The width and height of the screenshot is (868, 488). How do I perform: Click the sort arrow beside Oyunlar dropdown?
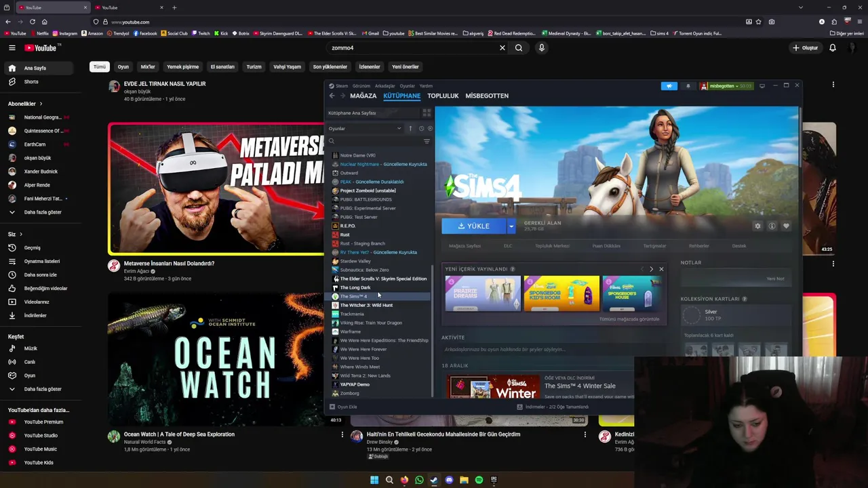pyautogui.click(x=410, y=128)
